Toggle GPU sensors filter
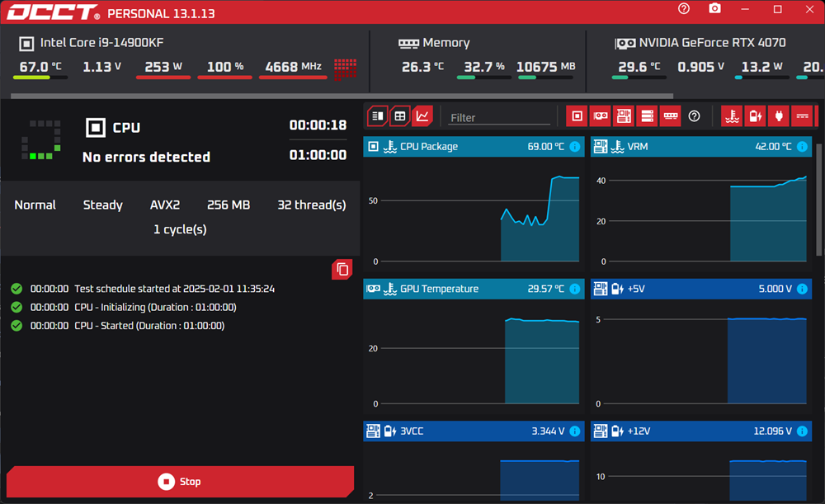The height and width of the screenshot is (504, 825). point(601,116)
